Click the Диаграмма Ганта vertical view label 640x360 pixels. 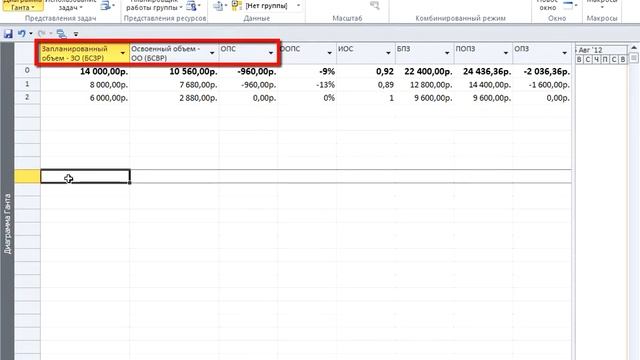[x=7, y=224]
